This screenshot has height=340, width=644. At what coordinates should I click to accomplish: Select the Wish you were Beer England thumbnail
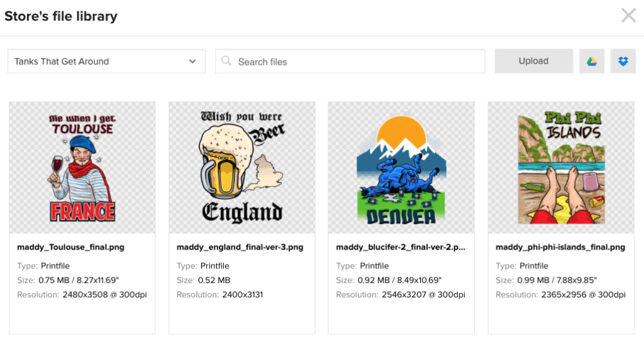pyautogui.click(x=242, y=168)
